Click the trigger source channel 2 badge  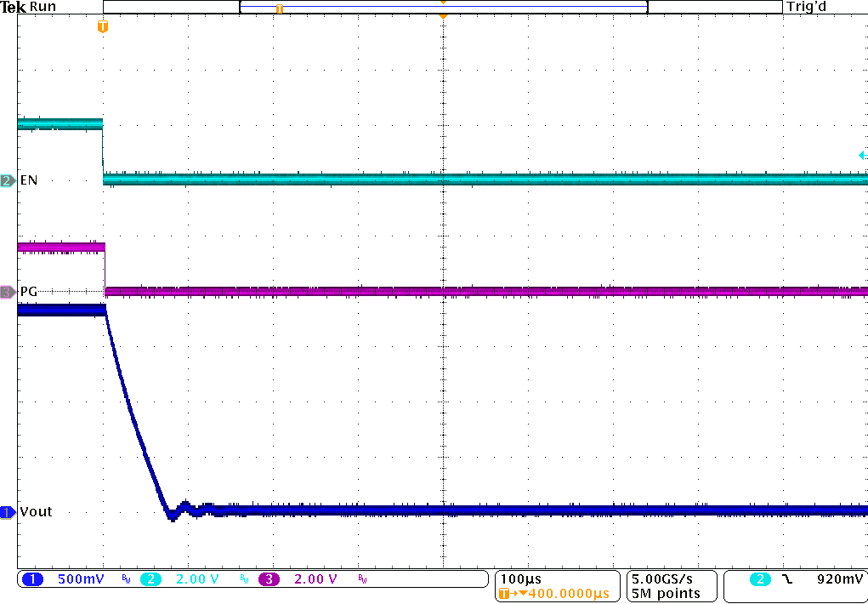coord(759,579)
